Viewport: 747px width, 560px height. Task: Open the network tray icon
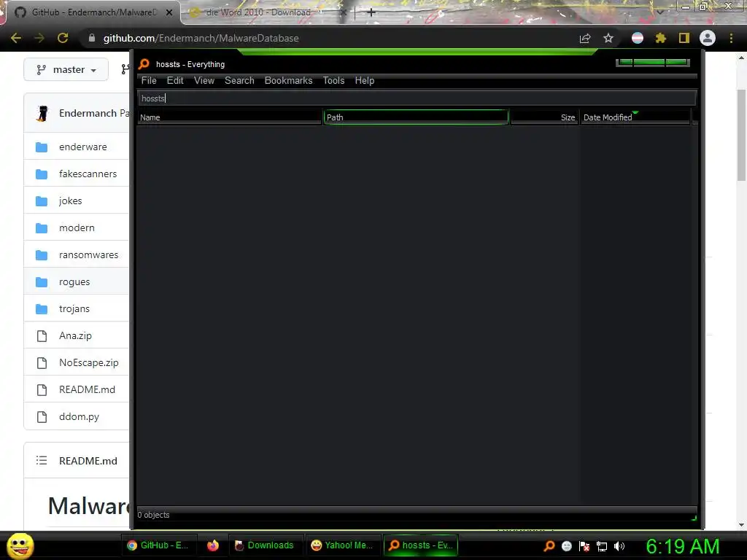pyautogui.click(x=602, y=546)
